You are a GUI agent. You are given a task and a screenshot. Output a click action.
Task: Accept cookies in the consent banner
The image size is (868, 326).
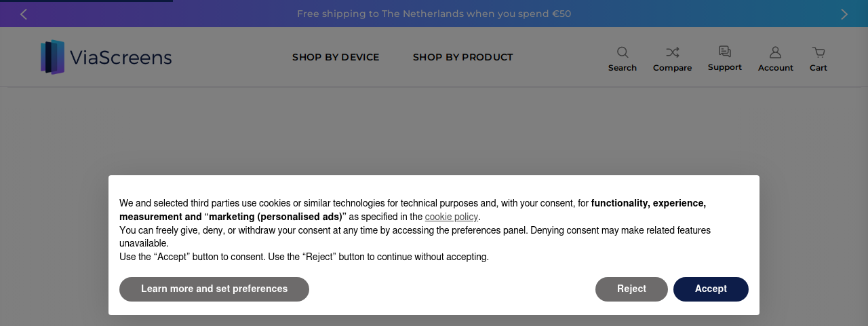point(711,289)
